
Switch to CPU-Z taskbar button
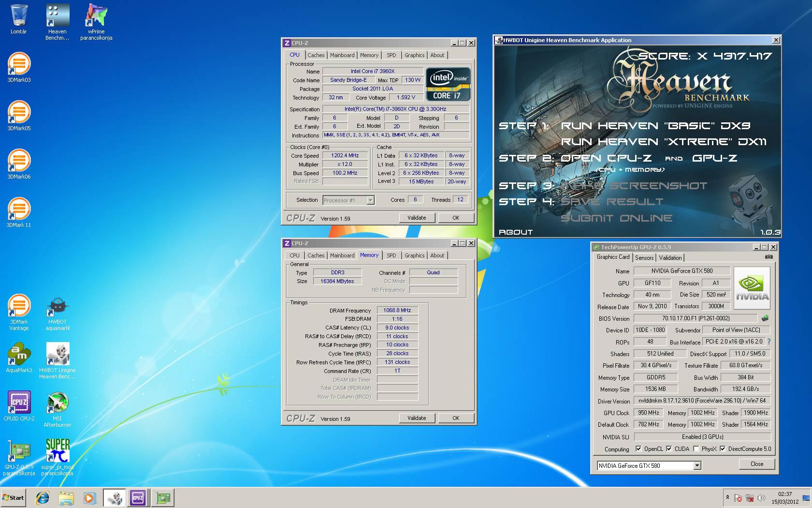click(138, 497)
